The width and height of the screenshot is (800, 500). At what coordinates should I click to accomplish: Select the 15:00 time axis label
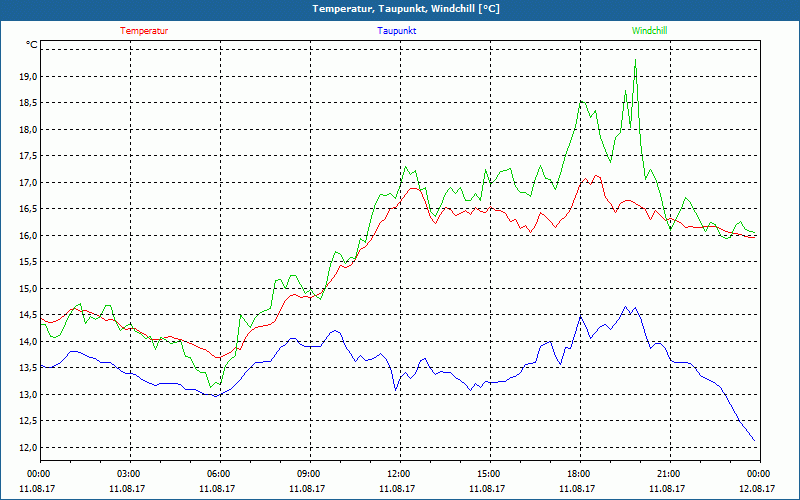[489, 474]
